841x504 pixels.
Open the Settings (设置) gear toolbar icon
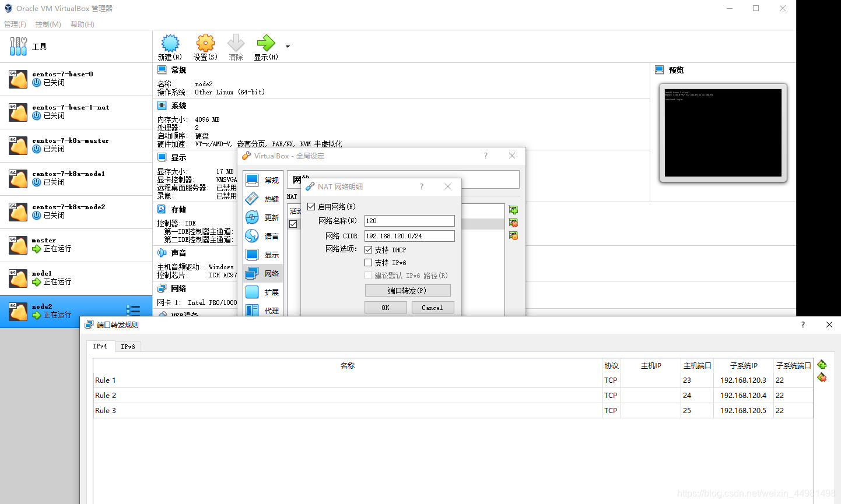(205, 43)
